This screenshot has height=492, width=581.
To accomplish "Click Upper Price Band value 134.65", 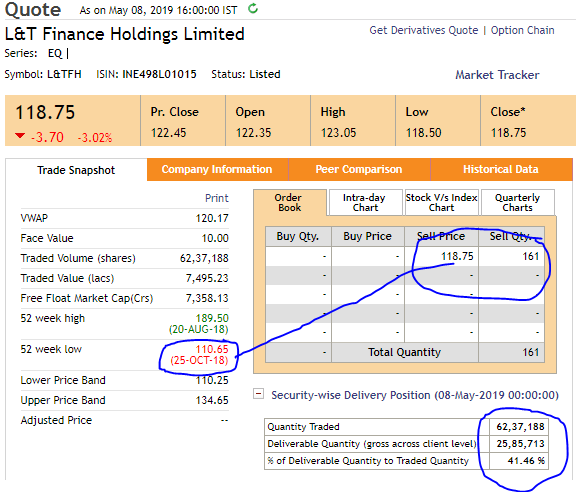I will coord(212,400).
